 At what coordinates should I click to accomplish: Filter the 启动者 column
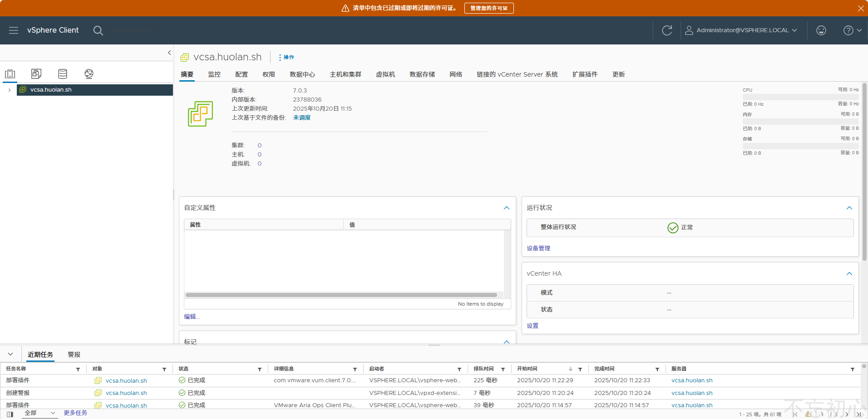point(459,369)
